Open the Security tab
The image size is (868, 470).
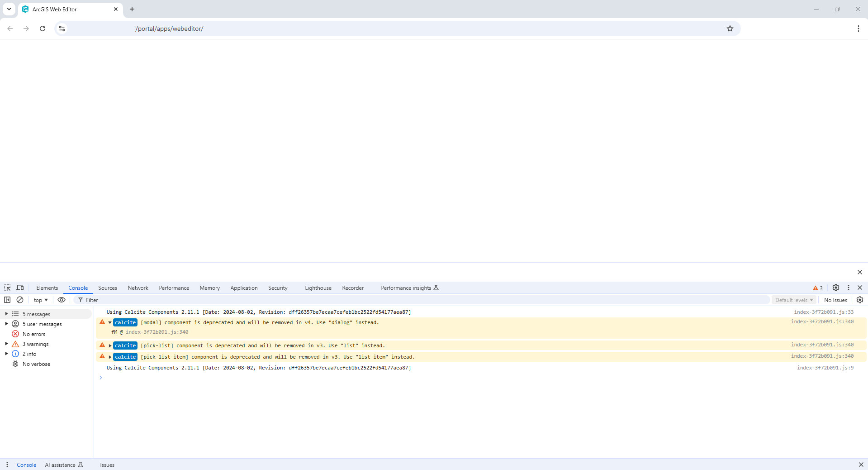pos(278,288)
